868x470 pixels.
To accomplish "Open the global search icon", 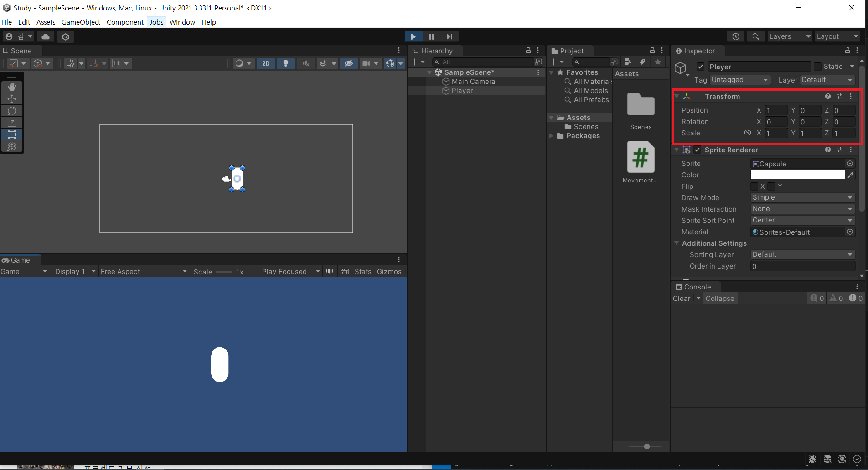I will coord(755,36).
